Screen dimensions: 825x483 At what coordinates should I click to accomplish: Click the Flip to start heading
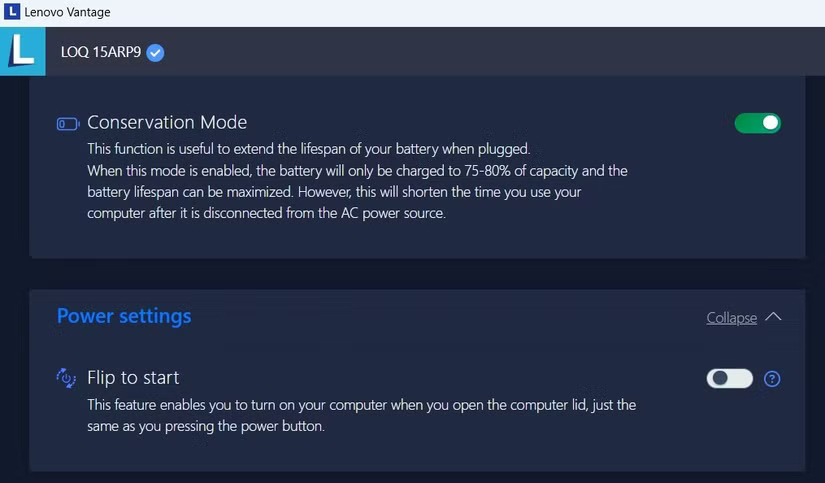pyautogui.click(x=133, y=378)
